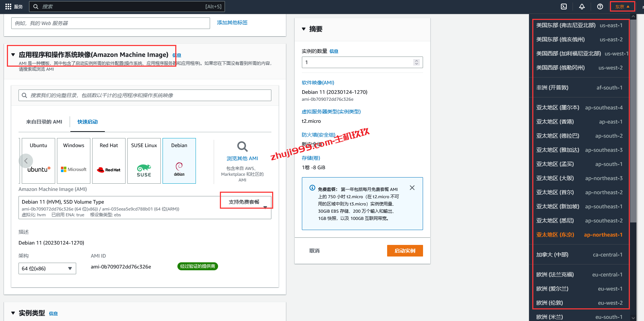This screenshot has height=321, width=644.
Task: Focus the top console search box
Action: pyautogui.click(x=127, y=7)
